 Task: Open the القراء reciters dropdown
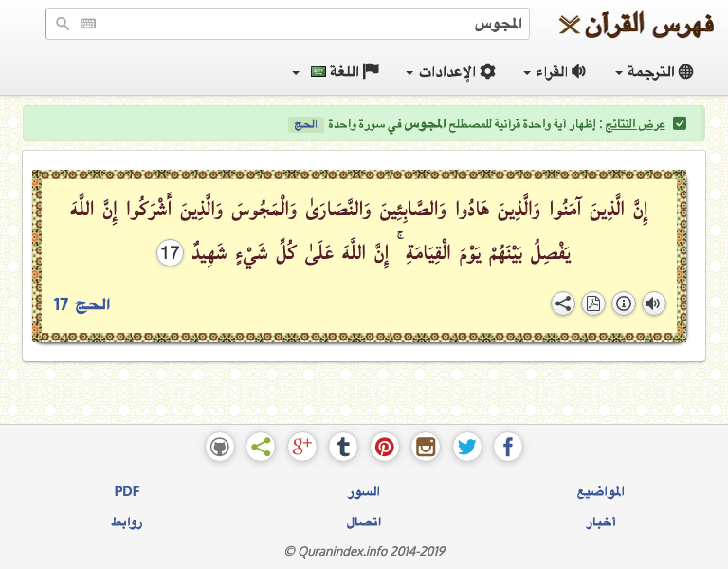[x=555, y=71]
